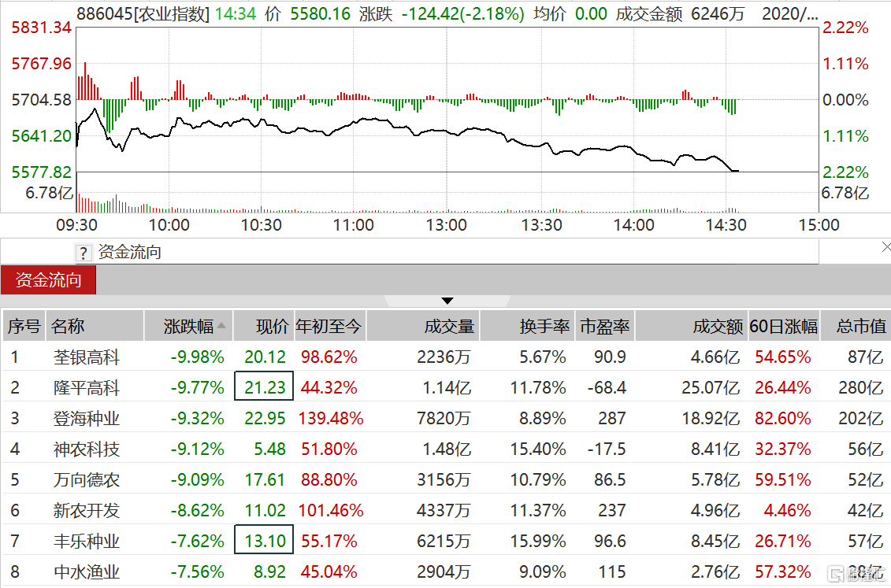Select stock 丰乐种业 in list
This screenshot has width=891, height=588.
click(x=87, y=541)
